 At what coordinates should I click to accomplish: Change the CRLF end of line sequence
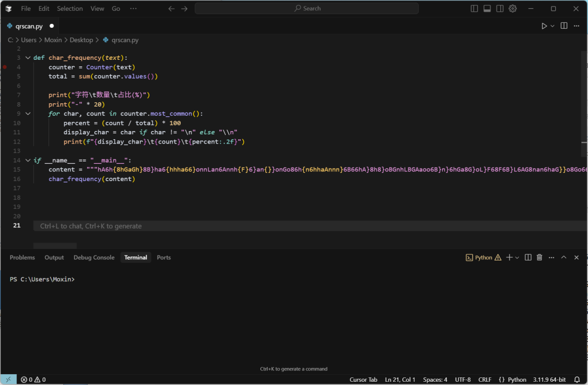point(485,380)
